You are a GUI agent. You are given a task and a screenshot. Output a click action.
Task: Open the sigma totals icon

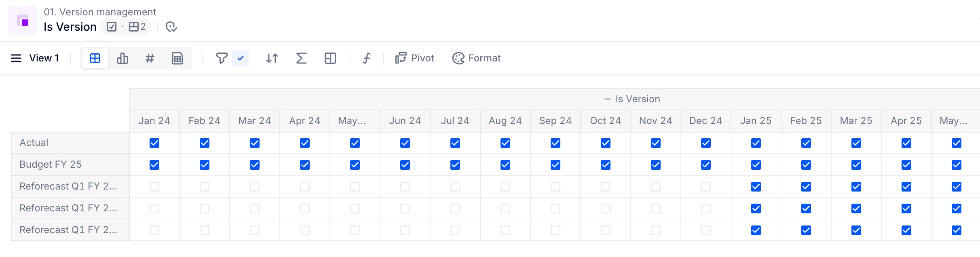pos(301,58)
